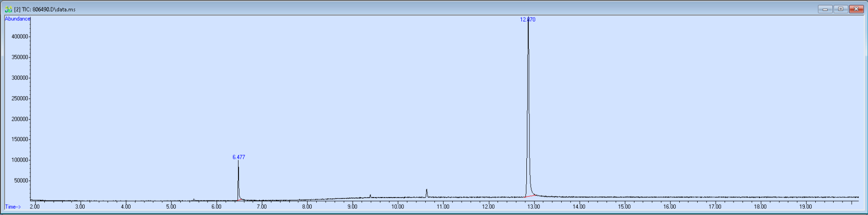Click the 100000 abundance tick label
The image size is (868, 215).
point(19,160)
